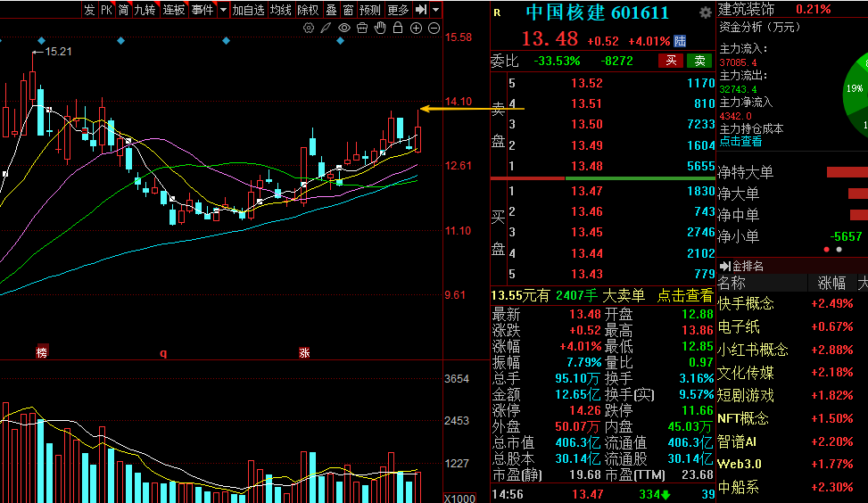868x503 pixels.
Task: Zoom out with the minus circle icon
Action: coord(434,28)
